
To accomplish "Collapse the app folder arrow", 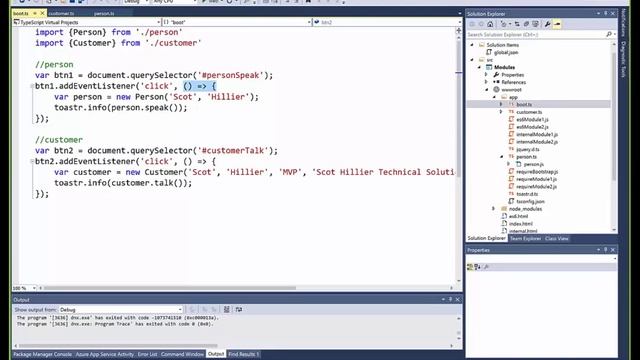I will pyautogui.click(x=494, y=97).
